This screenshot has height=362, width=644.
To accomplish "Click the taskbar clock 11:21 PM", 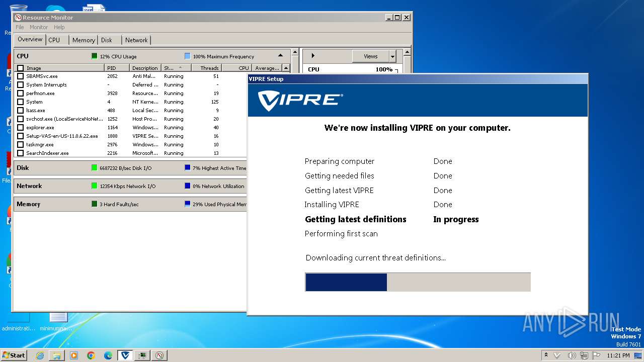I will (618, 355).
